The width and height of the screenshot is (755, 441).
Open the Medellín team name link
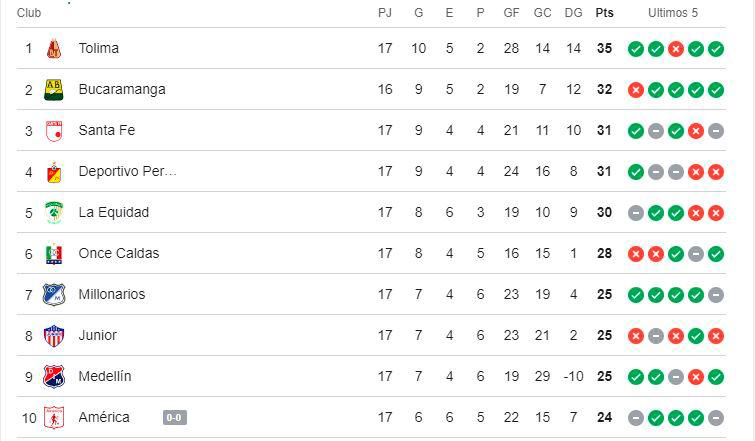point(105,376)
